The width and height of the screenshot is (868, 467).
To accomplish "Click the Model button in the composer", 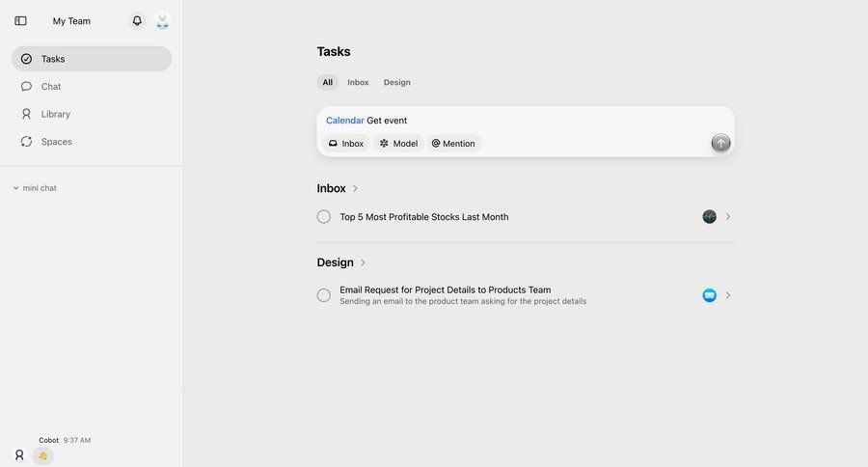I will [x=398, y=144].
